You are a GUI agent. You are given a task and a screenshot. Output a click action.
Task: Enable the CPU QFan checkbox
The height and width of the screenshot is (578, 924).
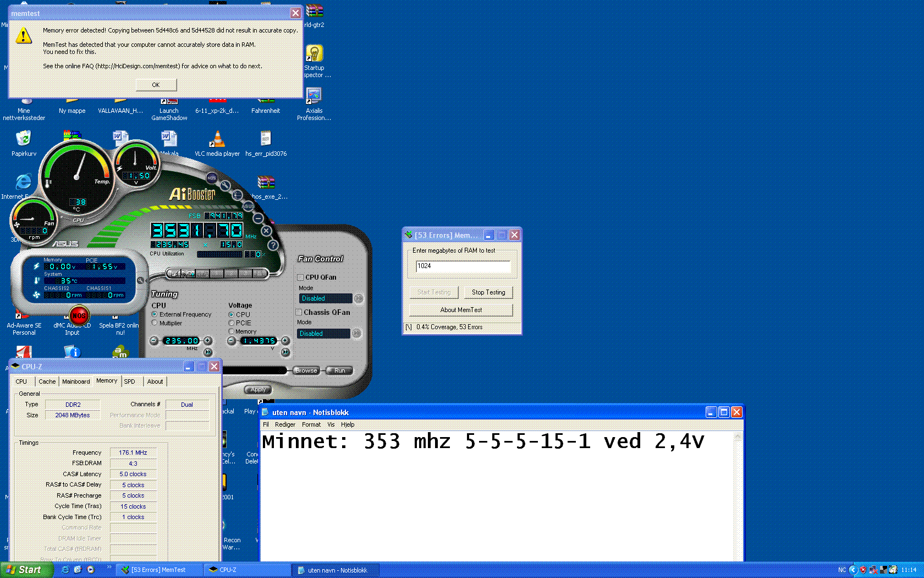coord(300,277)
